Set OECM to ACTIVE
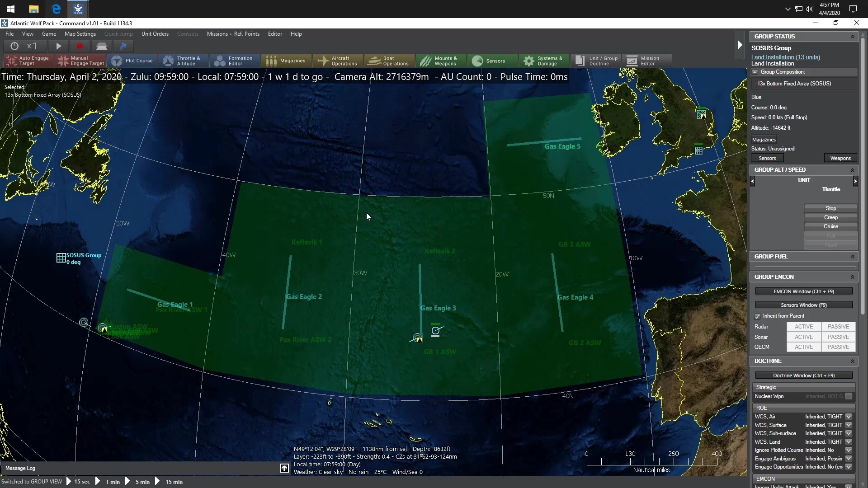The width and height of the screenshot is (868, 488). [804, 347]
